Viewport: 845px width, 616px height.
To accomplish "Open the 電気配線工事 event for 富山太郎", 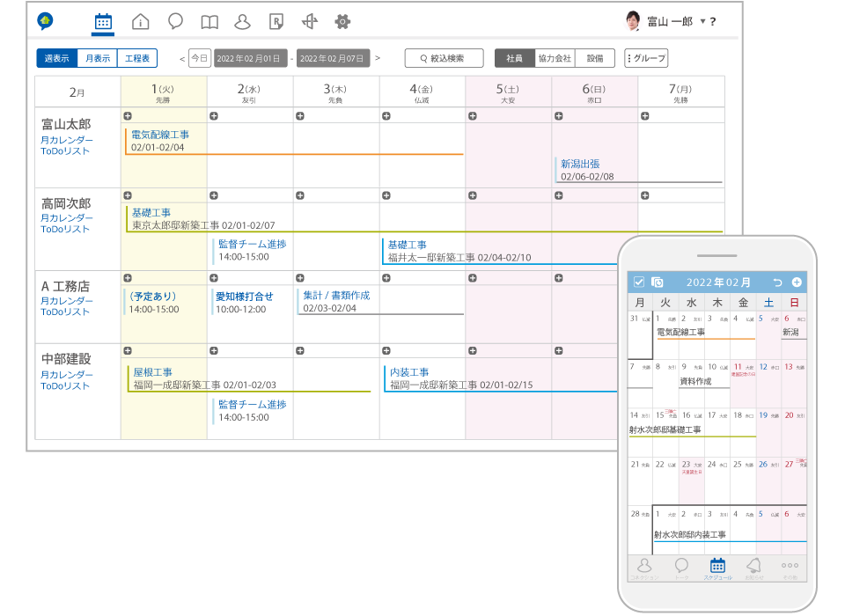I will click(x=159, y=135).
